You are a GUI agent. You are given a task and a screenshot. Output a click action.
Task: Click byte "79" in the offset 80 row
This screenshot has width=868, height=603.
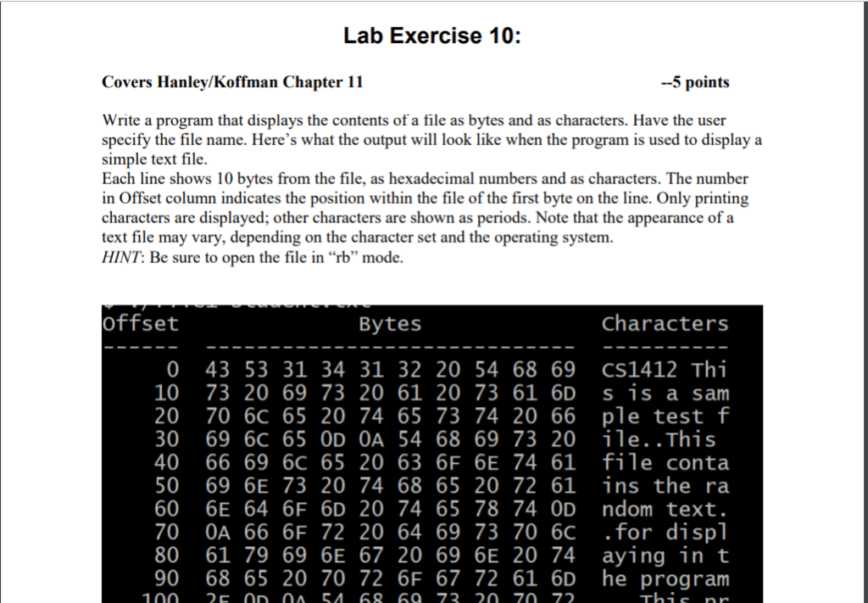256,556
